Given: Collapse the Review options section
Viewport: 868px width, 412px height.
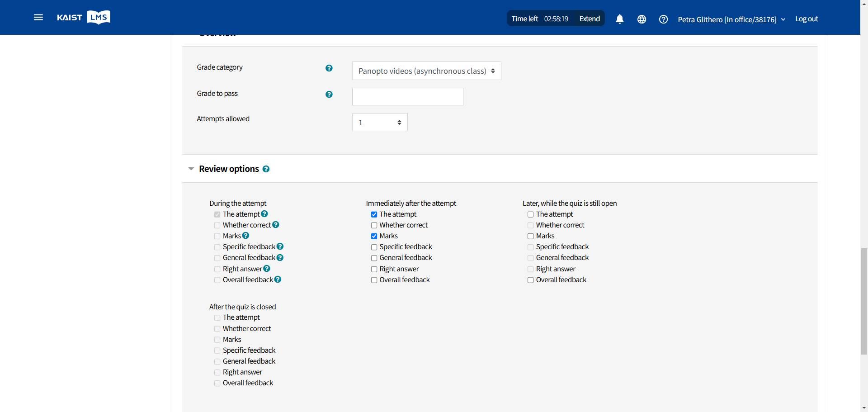Looking at the screenshot, I should coord(191,169).
